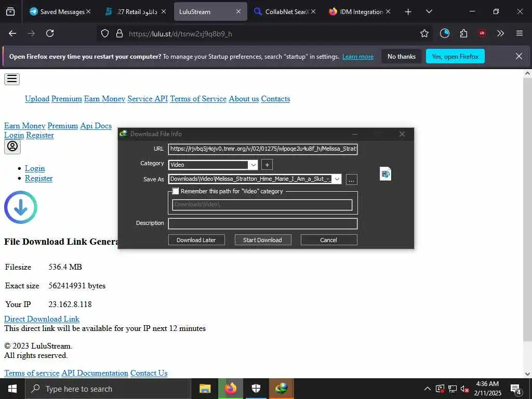This screenshot has height=399, width=532.
Task: Open Internet Download Manager taskbar icon
Action: tap(281, 389)
